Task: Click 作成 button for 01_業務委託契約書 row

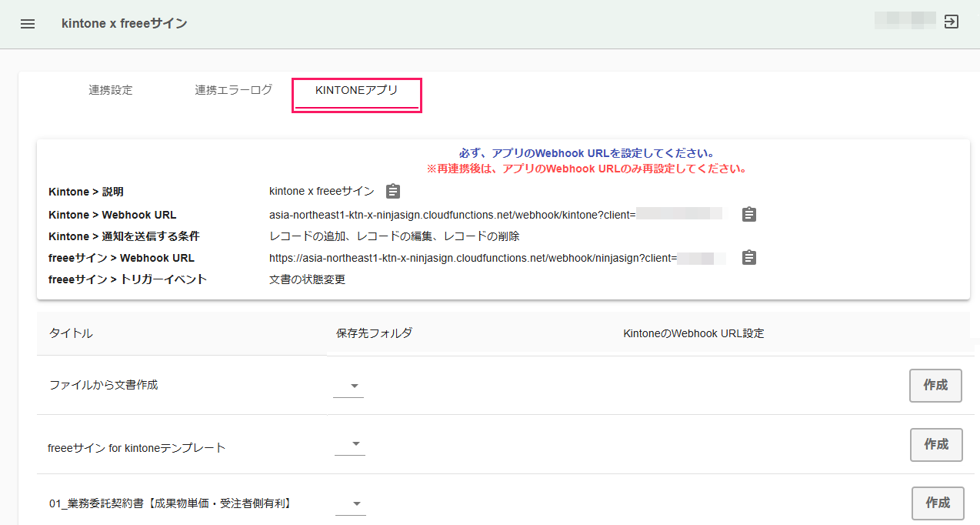Action: [x=938, y=503]
